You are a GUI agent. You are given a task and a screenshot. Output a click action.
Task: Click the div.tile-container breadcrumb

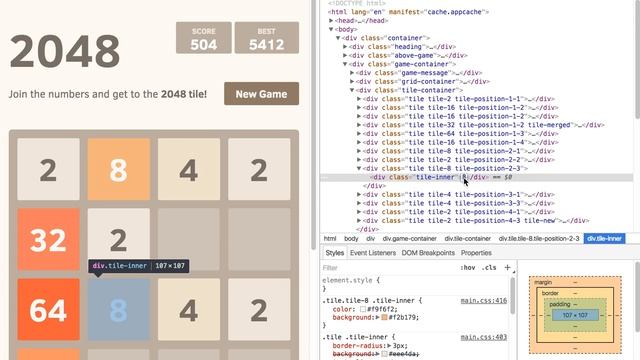467,238
